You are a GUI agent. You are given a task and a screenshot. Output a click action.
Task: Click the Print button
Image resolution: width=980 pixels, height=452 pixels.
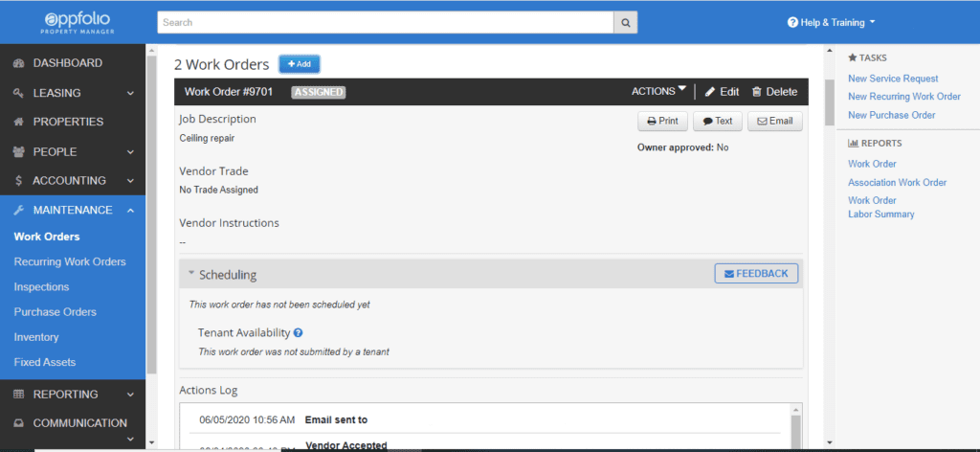662,122
